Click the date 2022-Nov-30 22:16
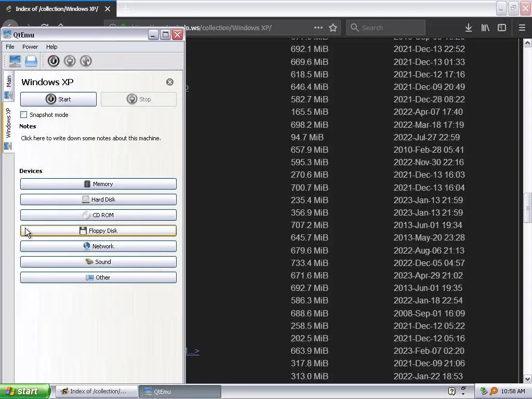532x399 pixels. pyautogui.click(x=429, y=162)
